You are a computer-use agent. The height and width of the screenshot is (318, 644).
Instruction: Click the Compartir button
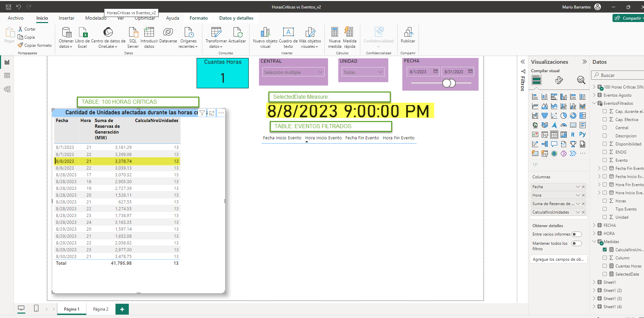tap(628, 18)
